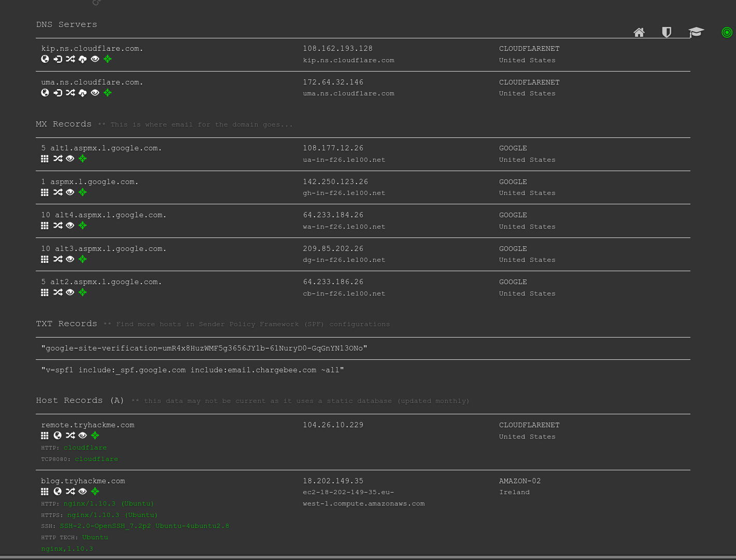Click sign-in arrow icon under kip.ns.cloudflare.com

pyautogui.click(x=58, y=59)
